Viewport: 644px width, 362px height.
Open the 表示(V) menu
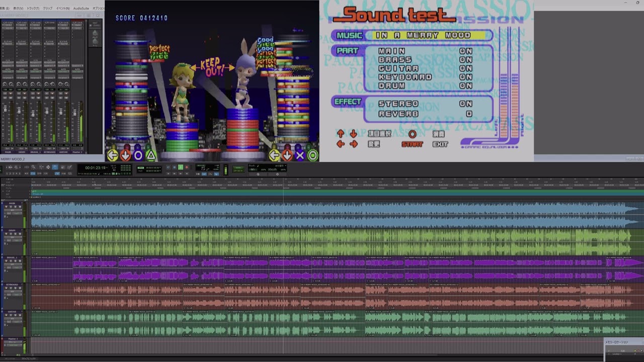(18, 8)
